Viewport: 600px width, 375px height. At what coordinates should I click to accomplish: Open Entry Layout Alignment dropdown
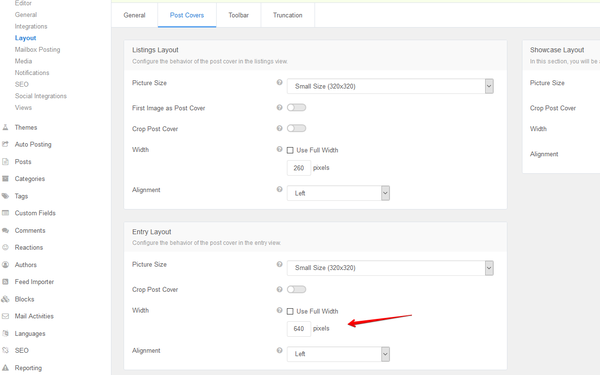[x=338, y=354]
